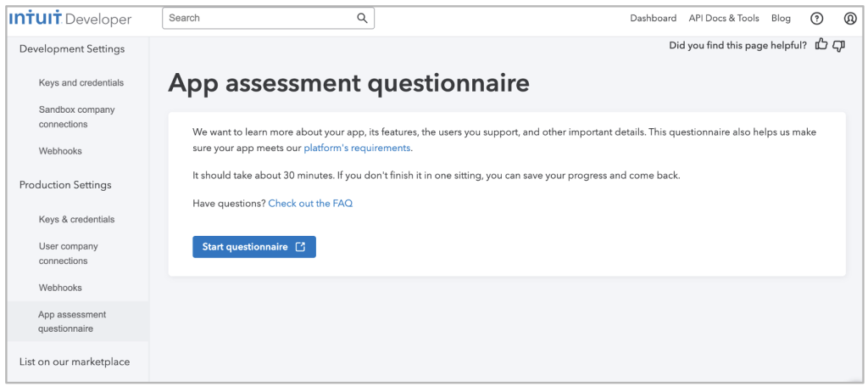
Task: Start the app assessment questionnaire
Action: point(254,247)
